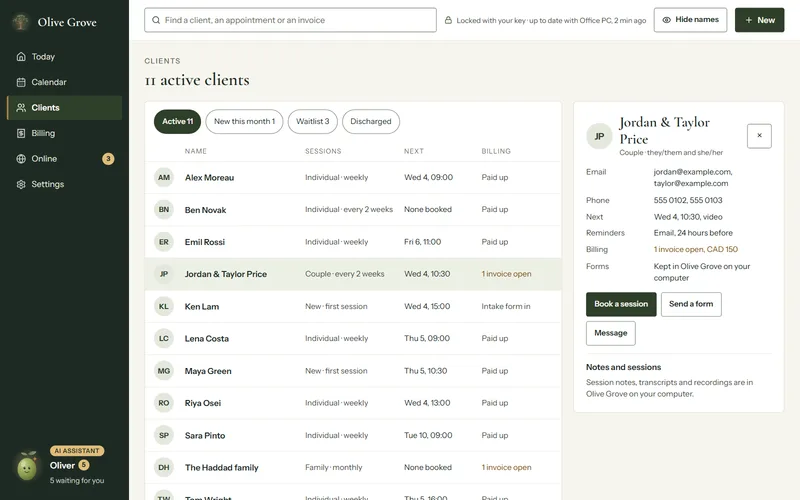
Task: Click the search magnifier icon
Action: [156, 20]
